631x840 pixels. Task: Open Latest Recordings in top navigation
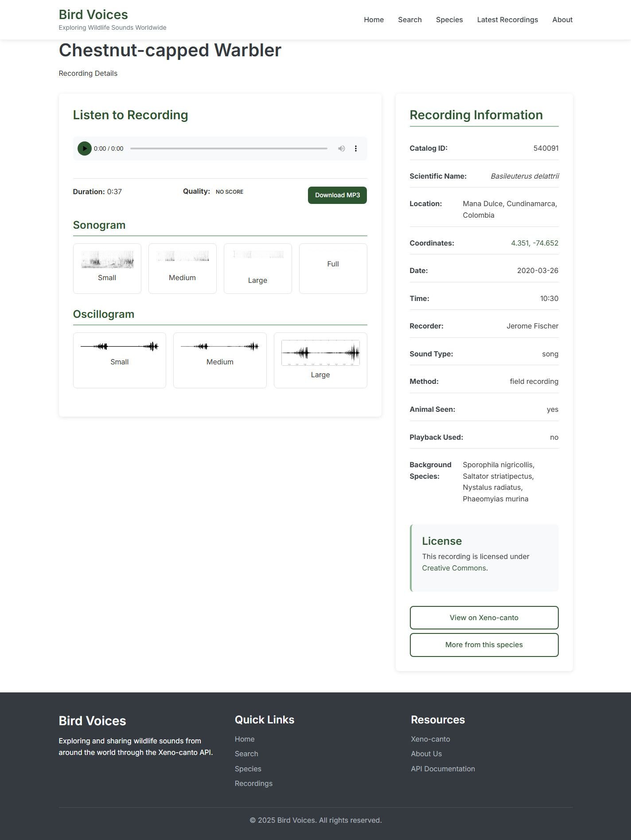(x=507, y=20)
